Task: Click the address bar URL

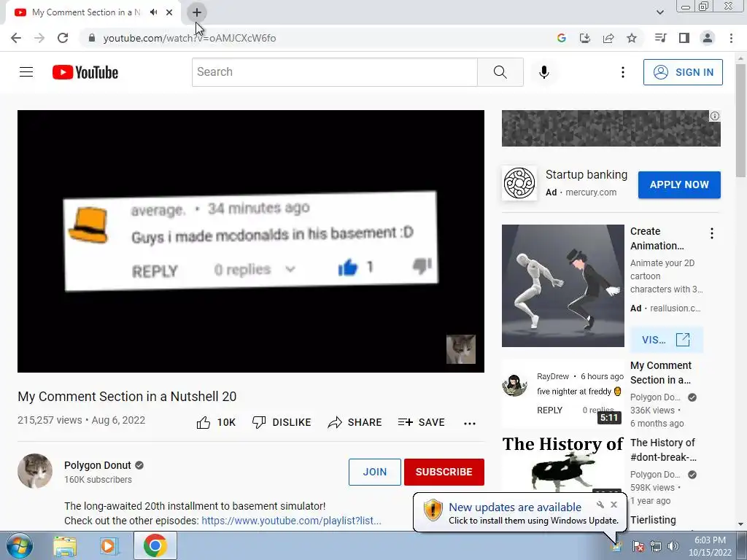Action: pos(190,38)
